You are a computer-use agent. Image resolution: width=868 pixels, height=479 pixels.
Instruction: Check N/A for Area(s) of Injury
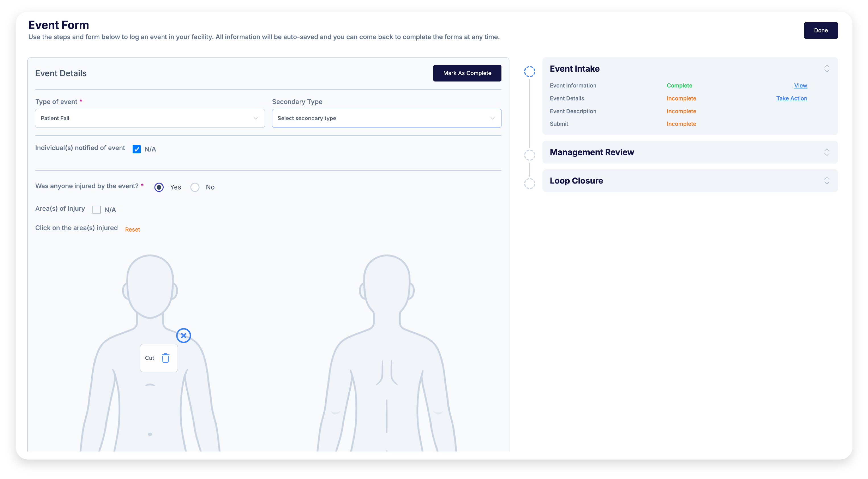(x=97, y=210)
